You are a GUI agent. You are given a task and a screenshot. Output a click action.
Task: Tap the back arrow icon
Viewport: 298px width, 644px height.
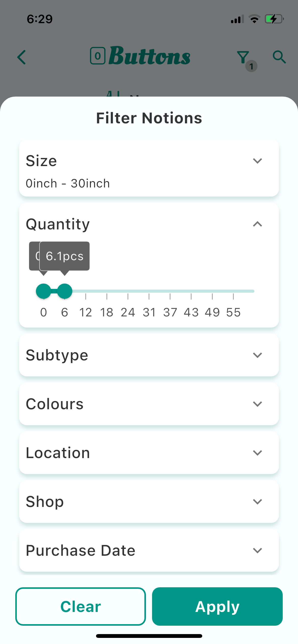(22, 57)
